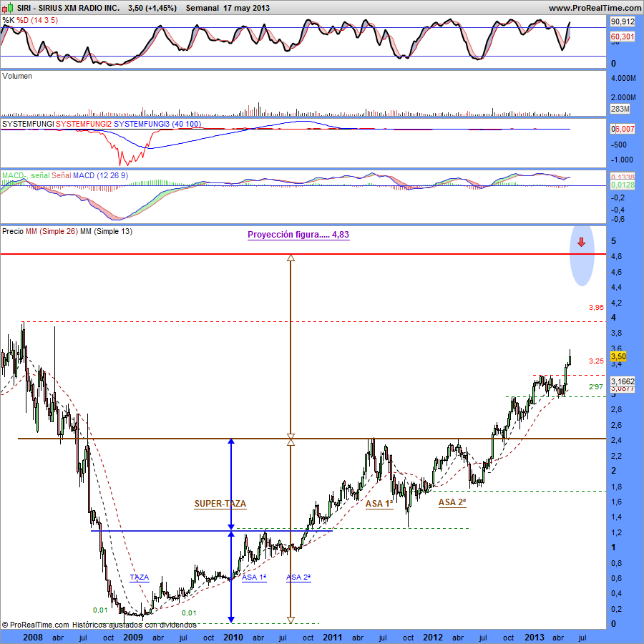Click the yellow 3,50 current price tag
The width and height of the screenshot is (644, 644).
coord(618,356)
